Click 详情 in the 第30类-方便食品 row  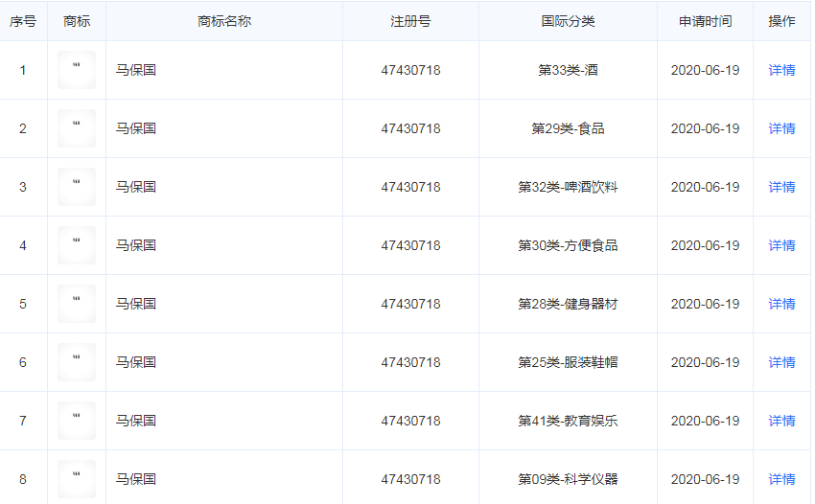pyautogui.click(x=781, y=245)
